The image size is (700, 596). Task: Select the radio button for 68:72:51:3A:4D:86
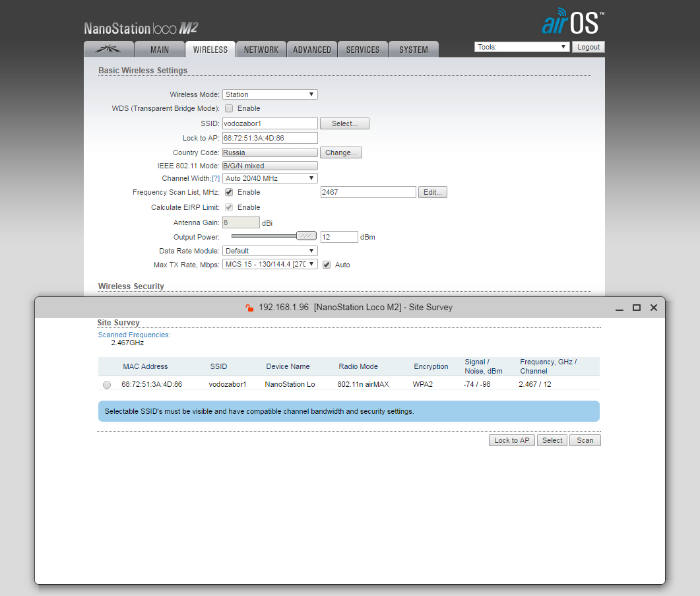pos(107,385)
